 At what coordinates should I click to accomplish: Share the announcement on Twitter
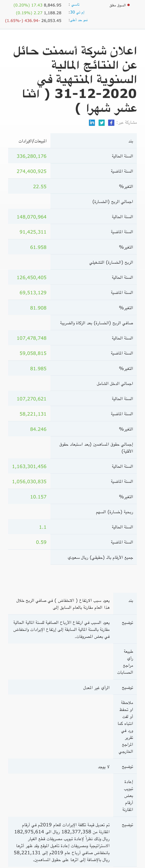(102, 123)
